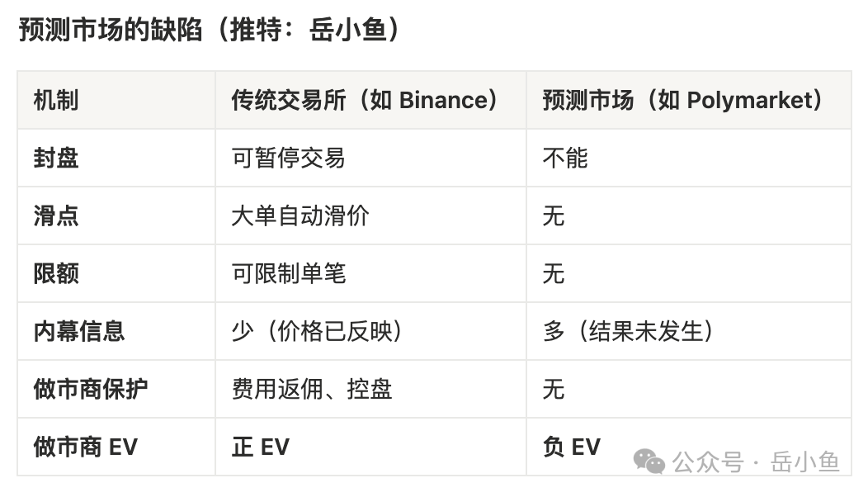Select the 机制 column header
The image size is (868, 497).
(x=56, y=100)
